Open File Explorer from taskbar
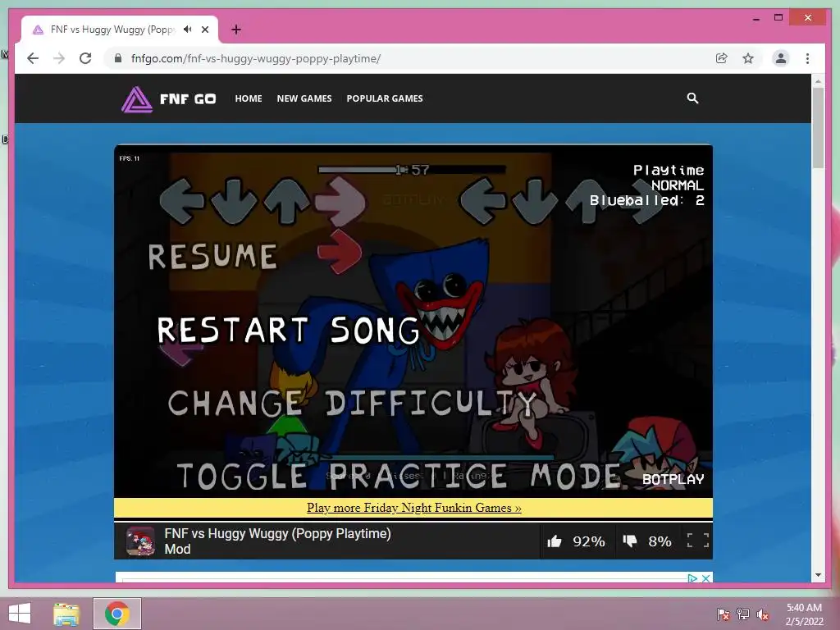The width and height of the screenshot is (840, 630). 66,614
